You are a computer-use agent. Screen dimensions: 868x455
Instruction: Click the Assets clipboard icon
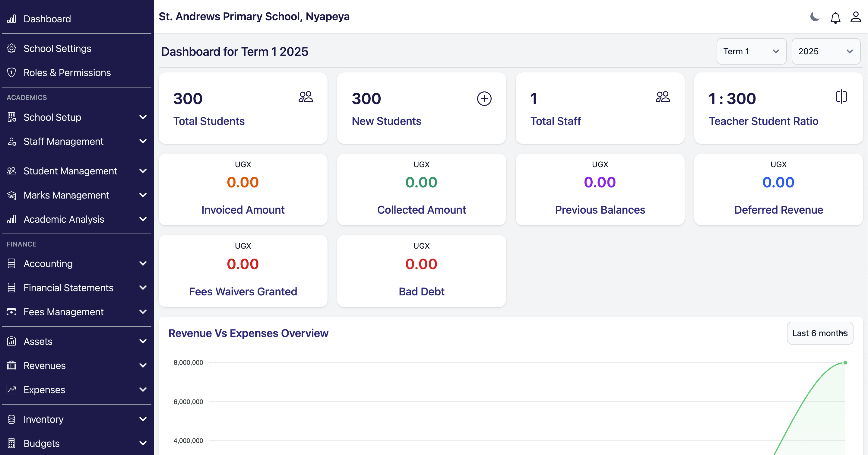[11, 342]
